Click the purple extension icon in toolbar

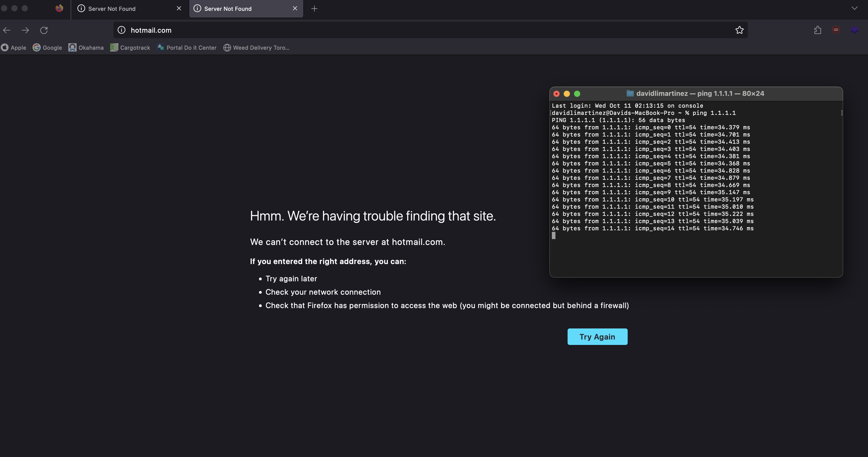(855, 30)
